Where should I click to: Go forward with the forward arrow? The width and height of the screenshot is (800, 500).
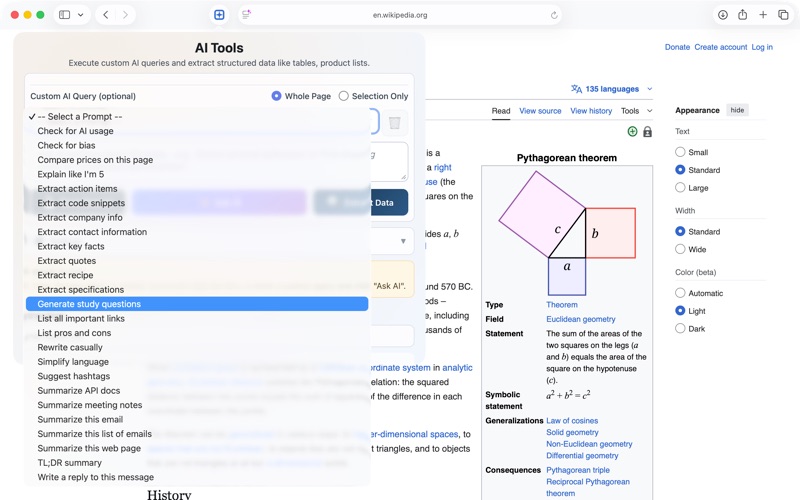pyautogui.click(x=125, y=15)
